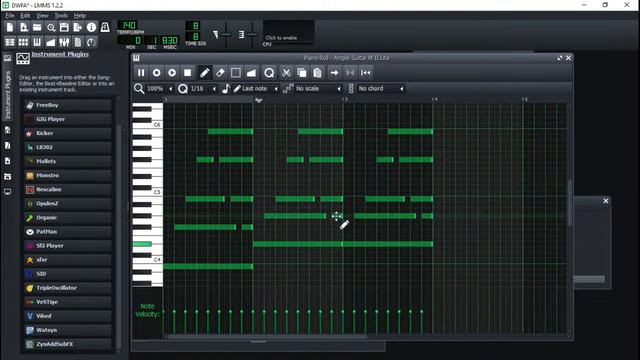This screenshot has width=640, height=360.
Task: Adjust the master pitch slider
Action: click(x=252, y=34)
